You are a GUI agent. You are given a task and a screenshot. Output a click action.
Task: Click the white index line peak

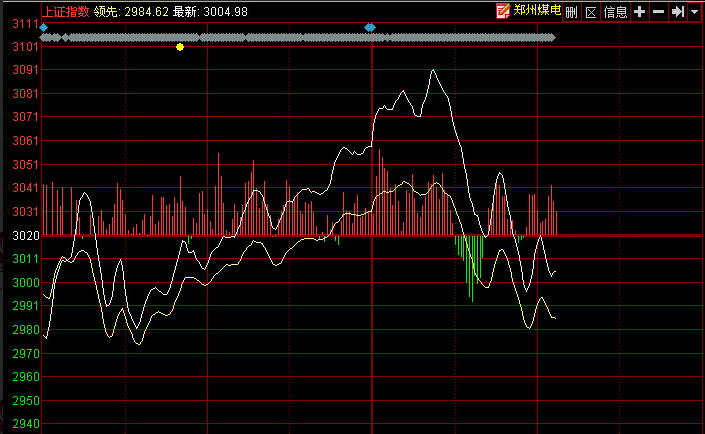pos(433,71)
